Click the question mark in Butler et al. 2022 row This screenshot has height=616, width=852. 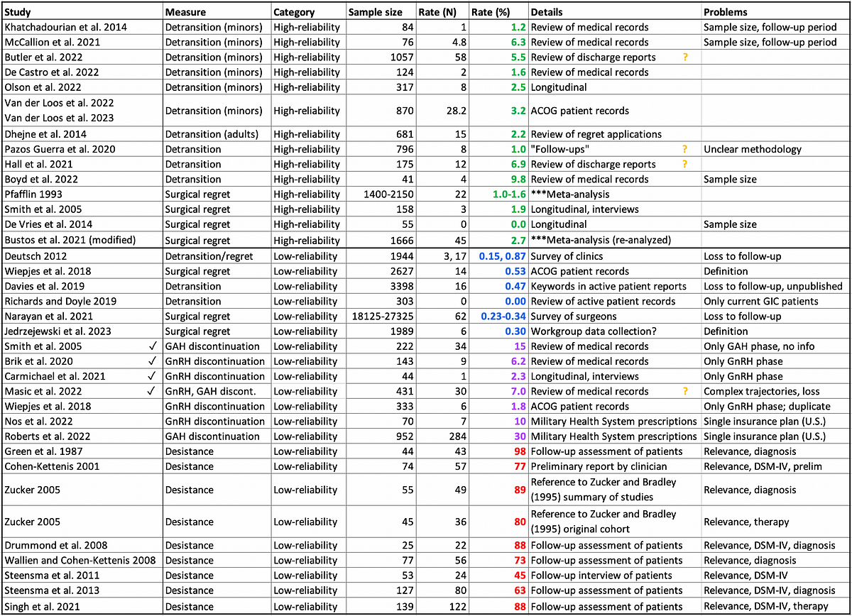pyautogui.click(x=685, y=57)
